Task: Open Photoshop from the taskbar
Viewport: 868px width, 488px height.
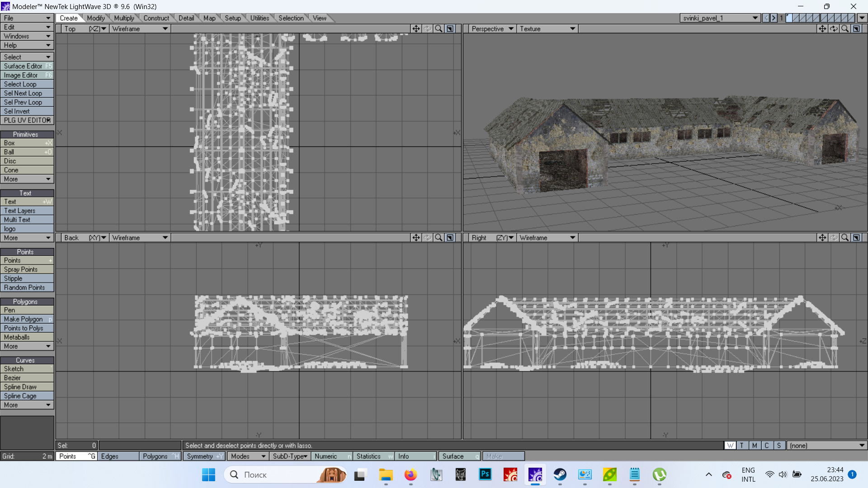Action: click(485, 474)
